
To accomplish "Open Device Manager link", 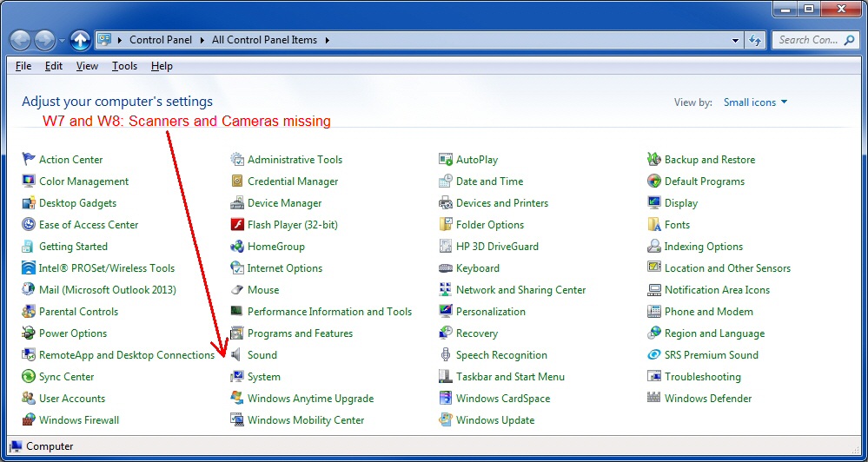I will (x=284, y=203).
